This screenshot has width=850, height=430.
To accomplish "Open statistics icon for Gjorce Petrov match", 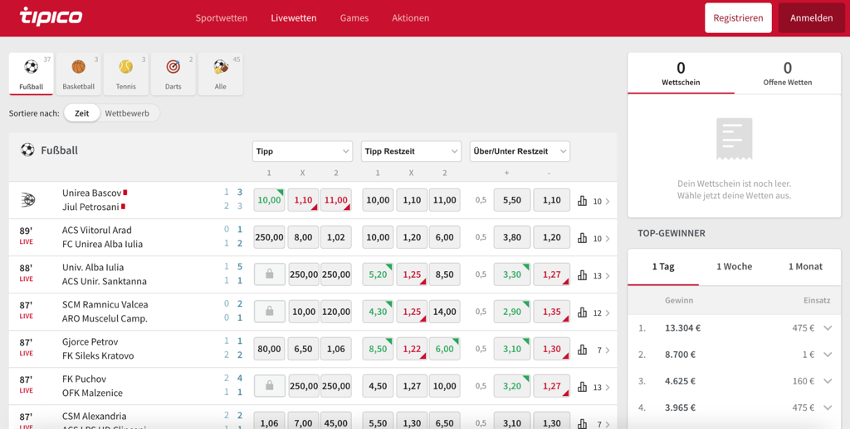I will point(582,350).
